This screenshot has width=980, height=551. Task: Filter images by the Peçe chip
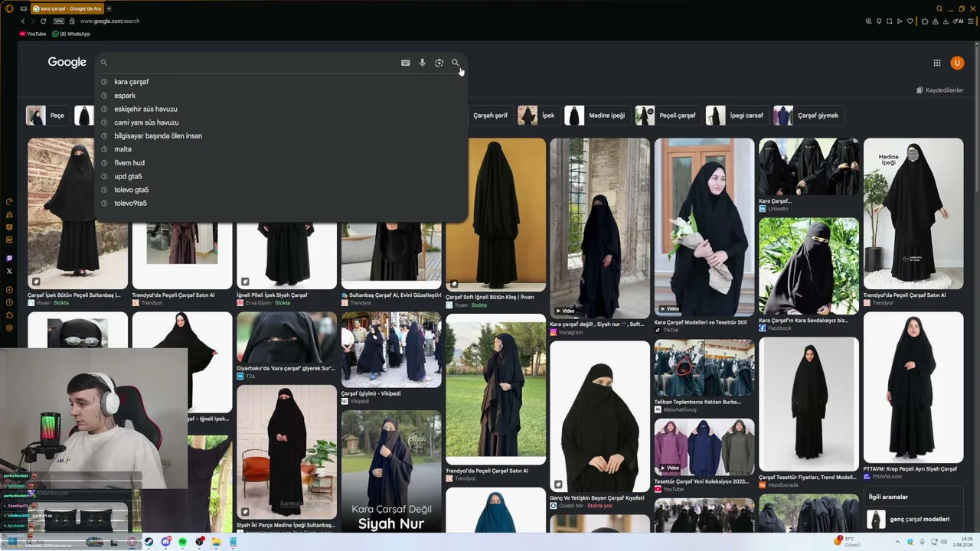point(47,116)
